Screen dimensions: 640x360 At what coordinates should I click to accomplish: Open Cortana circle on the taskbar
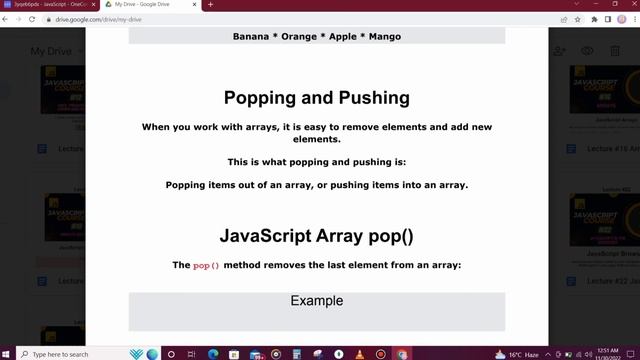[171, 354]
